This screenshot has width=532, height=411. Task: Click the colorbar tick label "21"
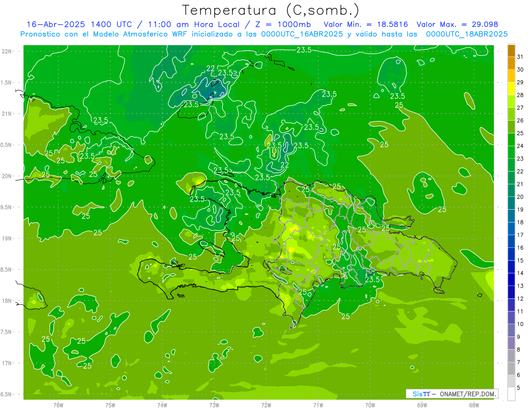(520, 184)
